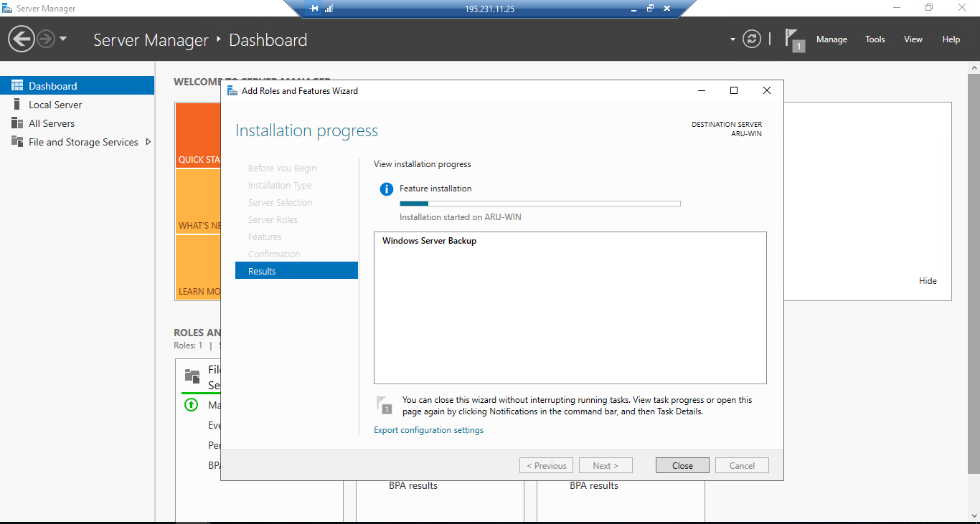Click the back navigation arrow
The width and height of the screenshot is (980, 524).
click(21, 38)
